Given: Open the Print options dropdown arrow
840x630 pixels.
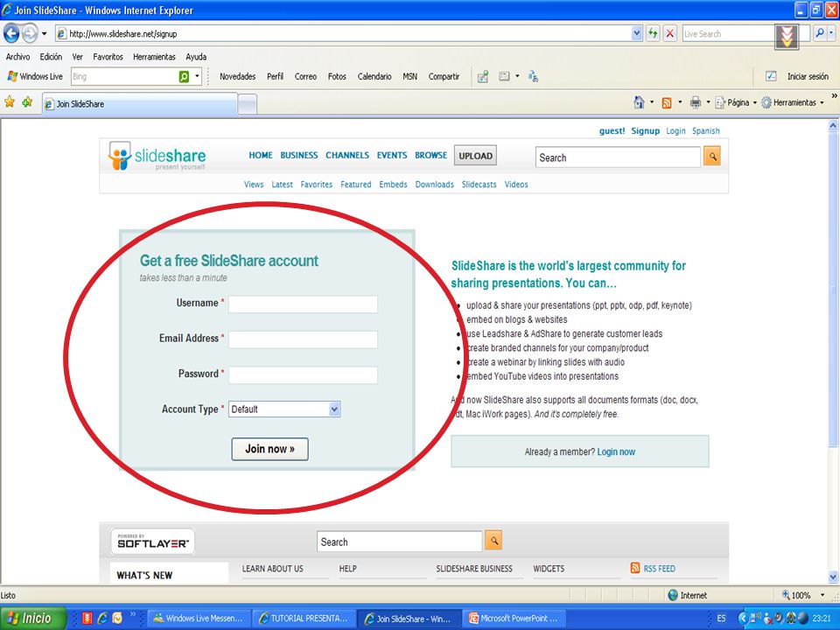Looking at the screenshot, I should pyautogui.click(x=707, y=102).
